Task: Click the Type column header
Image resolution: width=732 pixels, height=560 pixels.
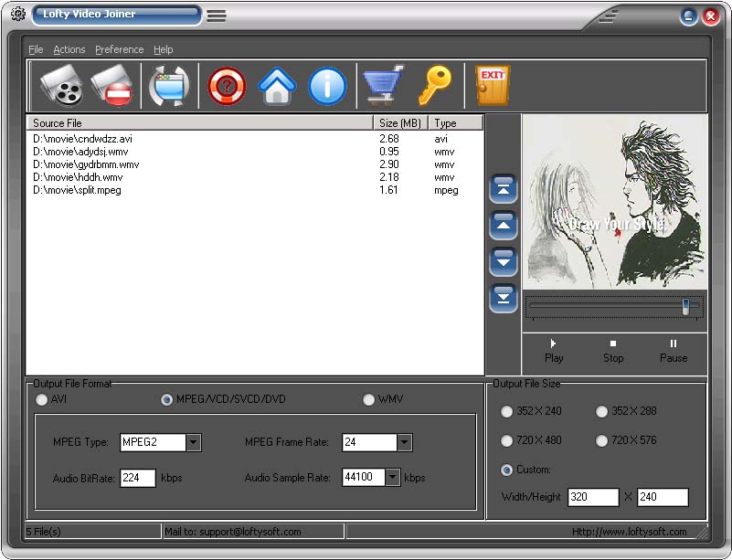Action: coord(455,123)
